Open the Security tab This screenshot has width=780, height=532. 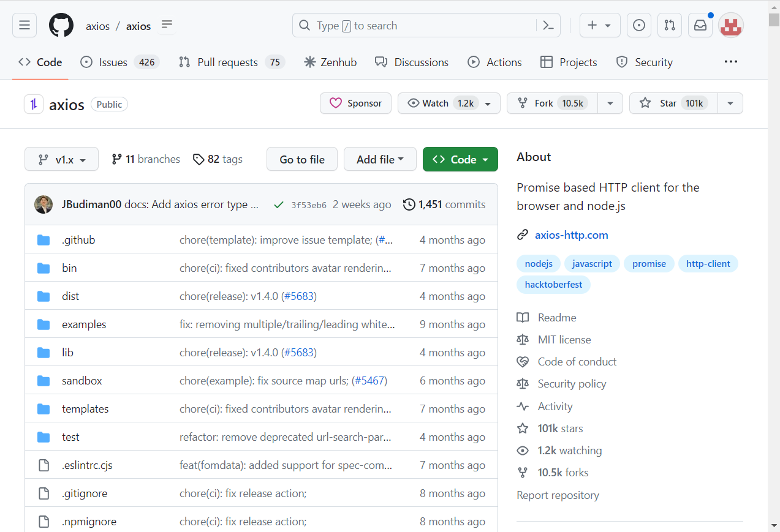645,62
